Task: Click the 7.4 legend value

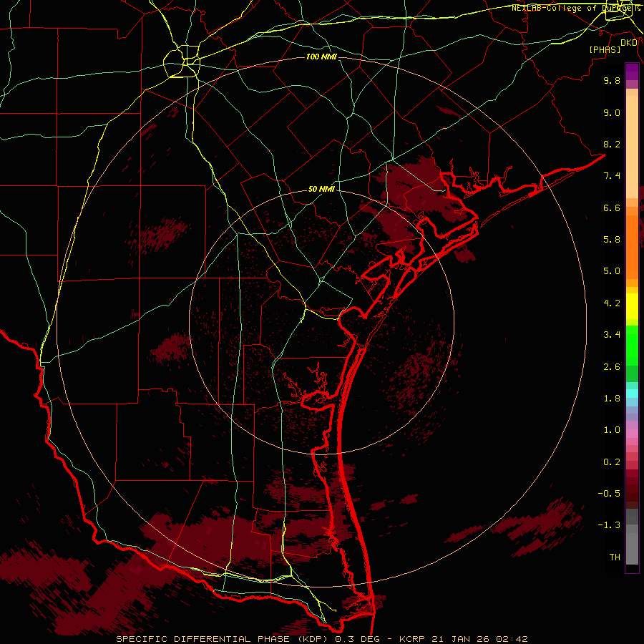Action: (612, 176)
